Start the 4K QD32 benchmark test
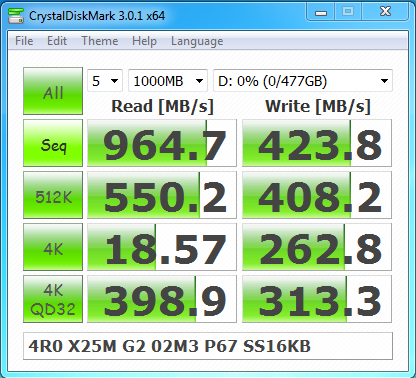This screenshot has width=416, height=378. (53, 299)
